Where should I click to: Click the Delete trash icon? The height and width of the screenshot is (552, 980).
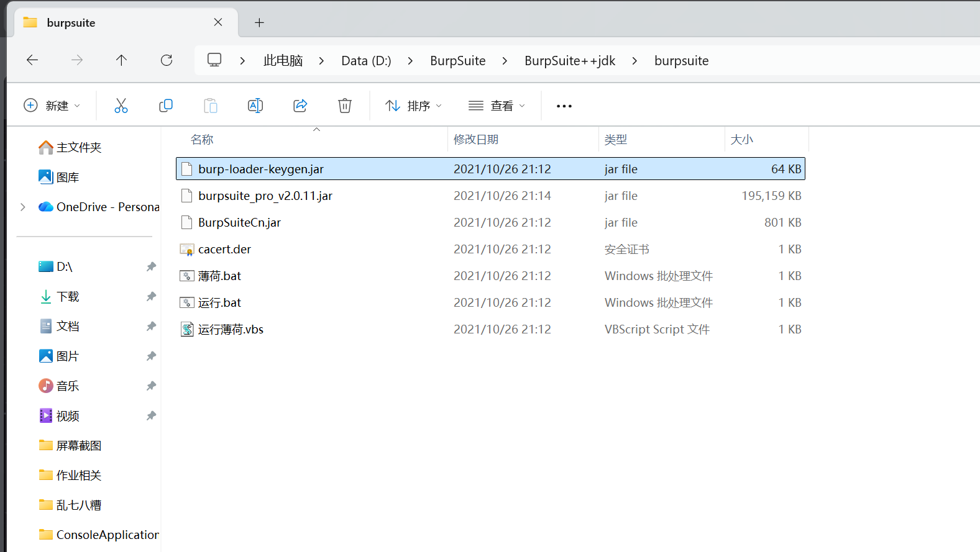[x=345, y=106]
